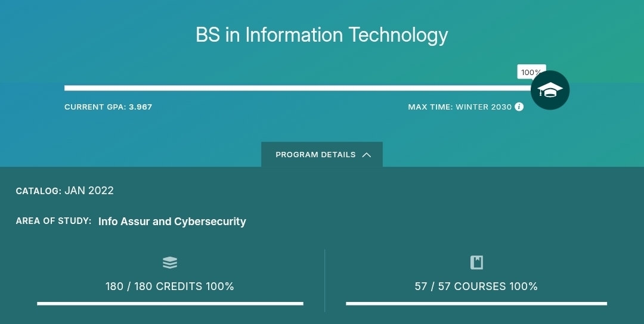Click the credits progress bar
644x324 pixels.
click(170, 303)
